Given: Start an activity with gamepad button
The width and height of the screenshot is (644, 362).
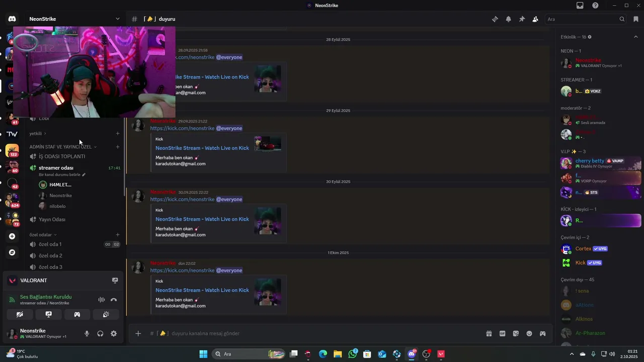Looking at the screenshot, I should [x=77, y=314].
